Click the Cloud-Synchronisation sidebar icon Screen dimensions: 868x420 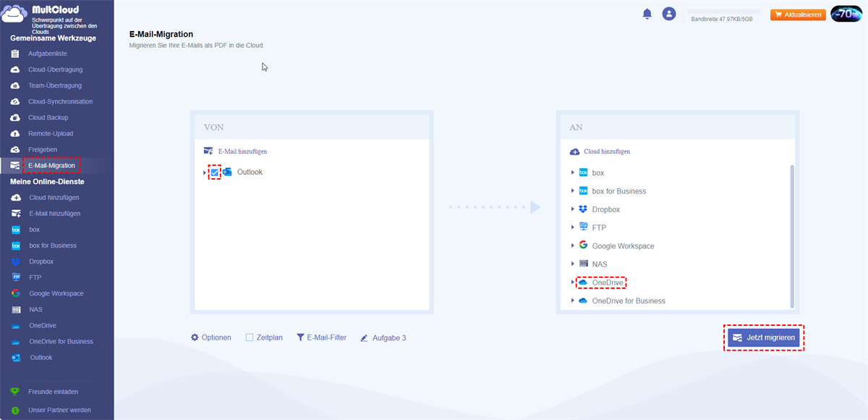tap(15, 102)
